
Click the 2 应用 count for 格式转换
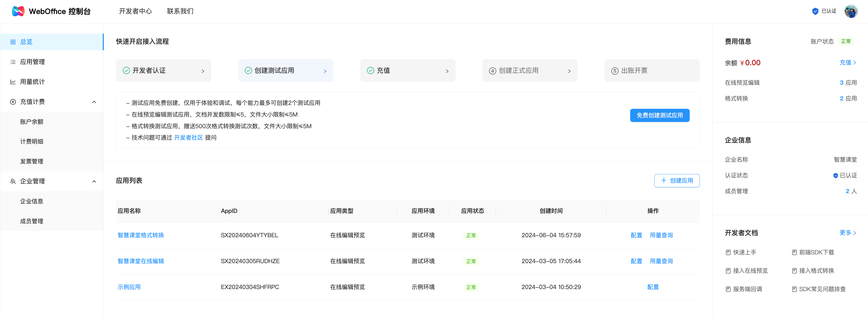(848, 98)
